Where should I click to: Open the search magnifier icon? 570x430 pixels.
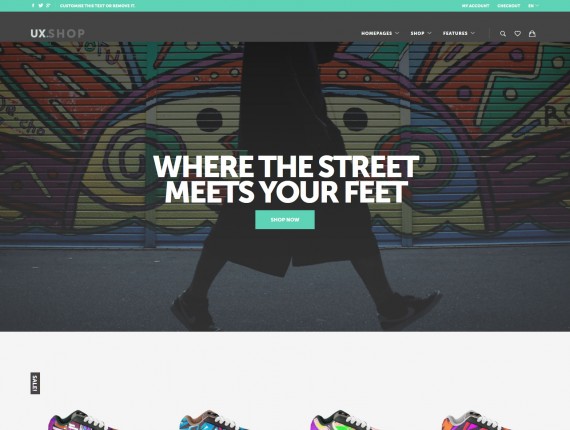pyautogui.click(x=503, y=33)
